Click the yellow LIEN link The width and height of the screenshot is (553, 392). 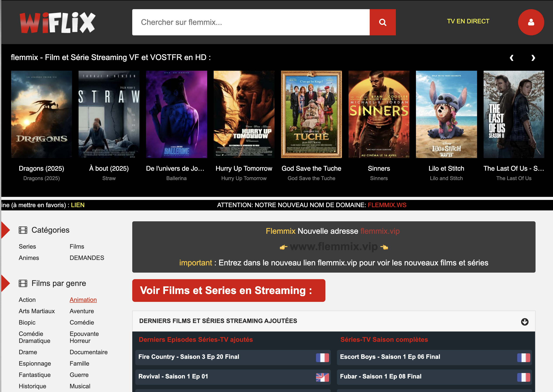coord(78,205)
